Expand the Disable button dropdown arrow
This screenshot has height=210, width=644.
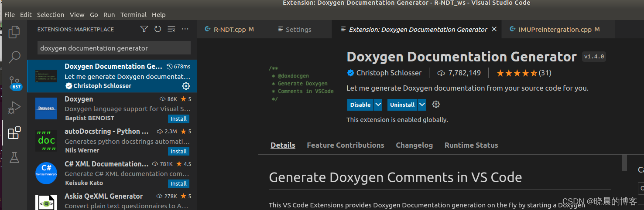378,105
